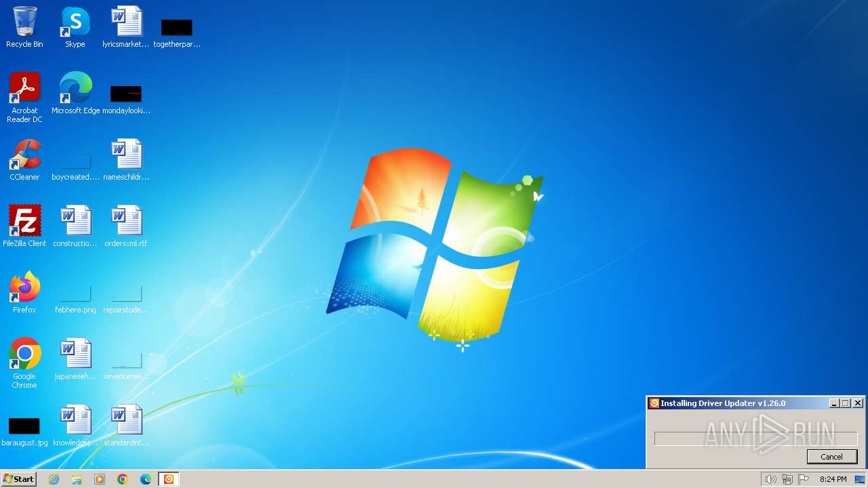Viewport: 868px width, 488px height.
Task: Select the febhere.png file icon
Action: tap(75, 300)
